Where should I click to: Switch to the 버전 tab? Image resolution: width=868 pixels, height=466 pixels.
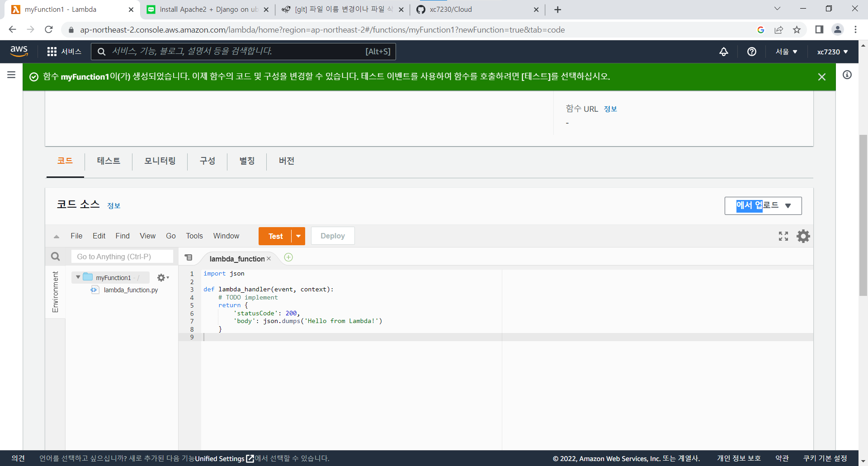pyautogui.click(x=287, y=161)
